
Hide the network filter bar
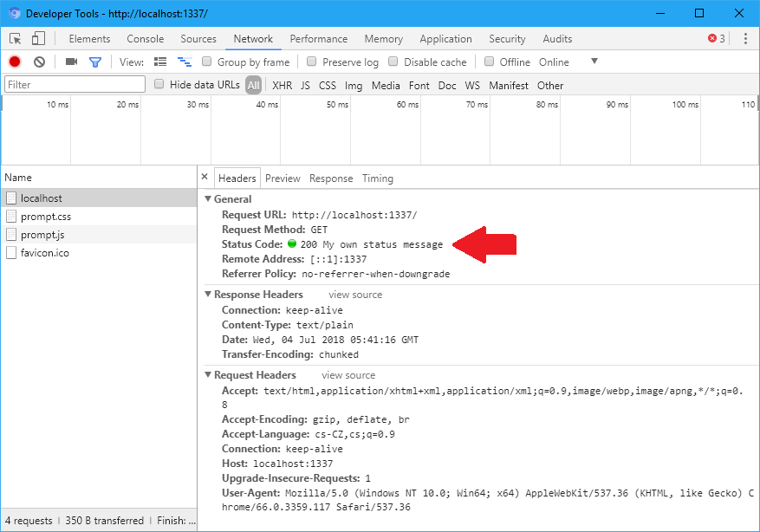[96, 62]
